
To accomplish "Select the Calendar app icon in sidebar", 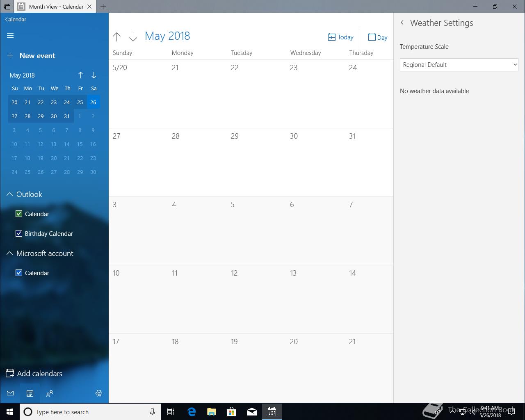I will [x=30, y=393].
